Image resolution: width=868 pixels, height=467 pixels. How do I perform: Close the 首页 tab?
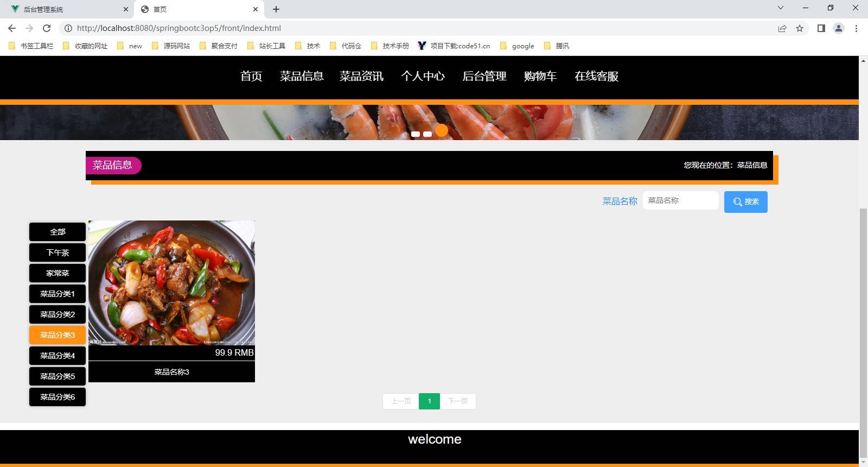pos(256,9)
